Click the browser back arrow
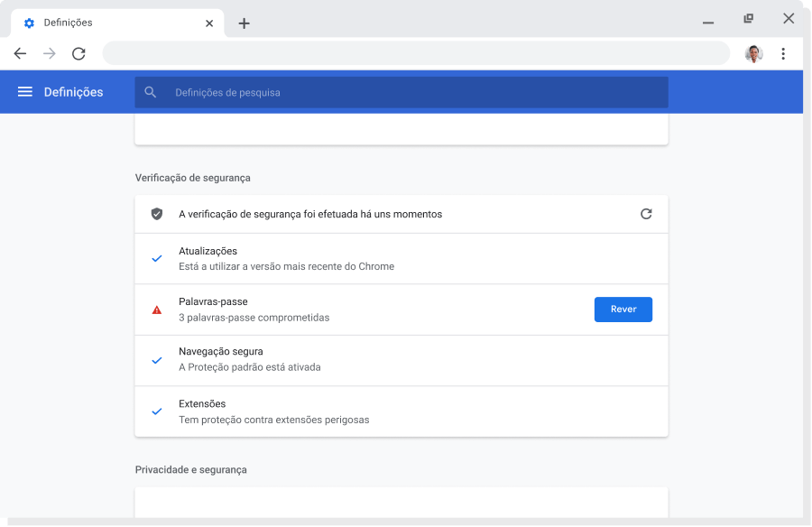Viewport: 812px width, 527px height. 21,54
